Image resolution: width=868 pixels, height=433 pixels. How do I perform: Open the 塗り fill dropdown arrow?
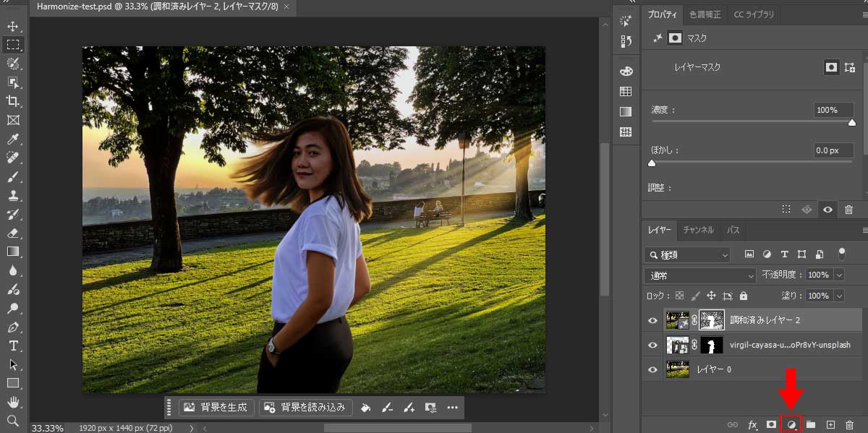tap(839, 296)
